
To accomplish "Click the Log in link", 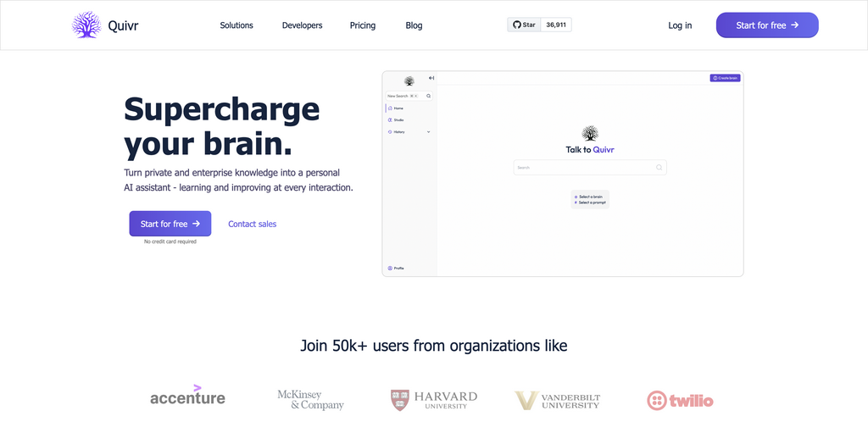I will [680, 25].
